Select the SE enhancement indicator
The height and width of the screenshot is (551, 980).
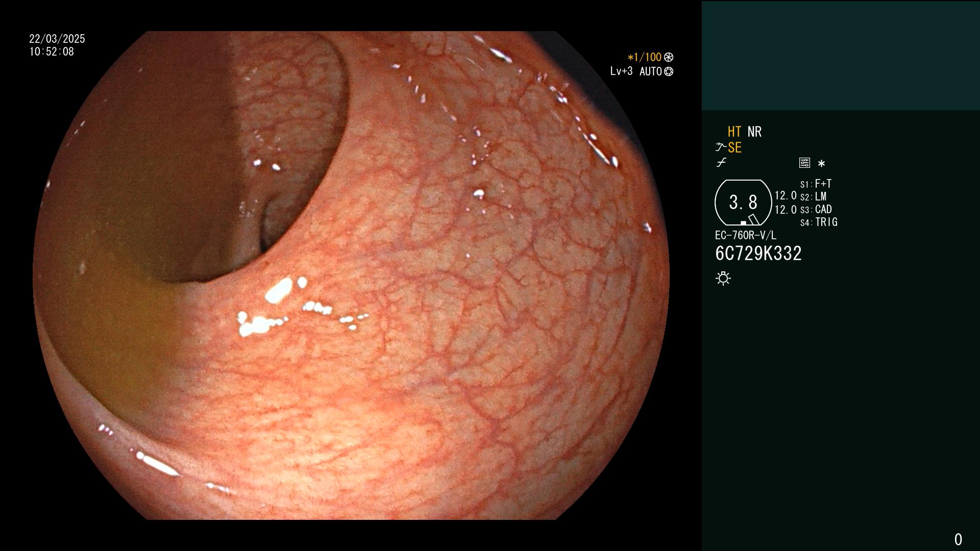734,148
